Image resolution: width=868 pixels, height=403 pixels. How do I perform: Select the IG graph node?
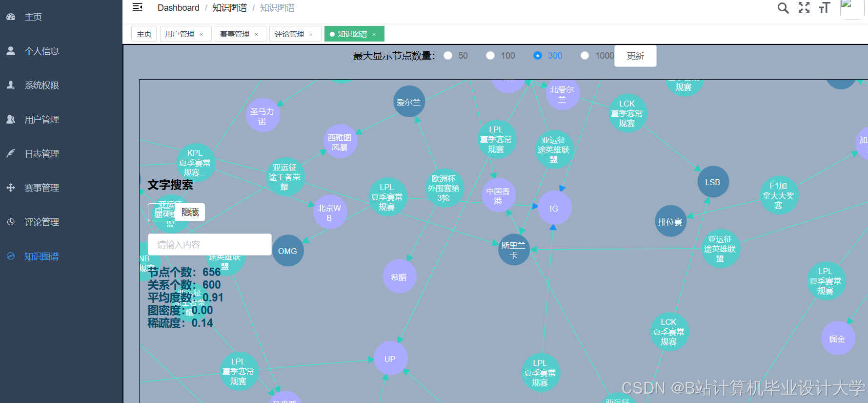[x=554, y=208]
